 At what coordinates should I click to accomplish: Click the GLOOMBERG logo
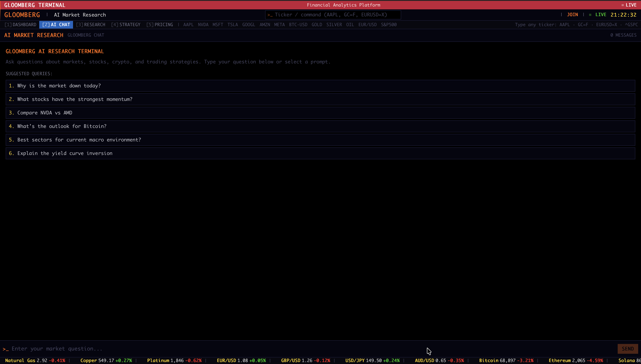point(22,15)
